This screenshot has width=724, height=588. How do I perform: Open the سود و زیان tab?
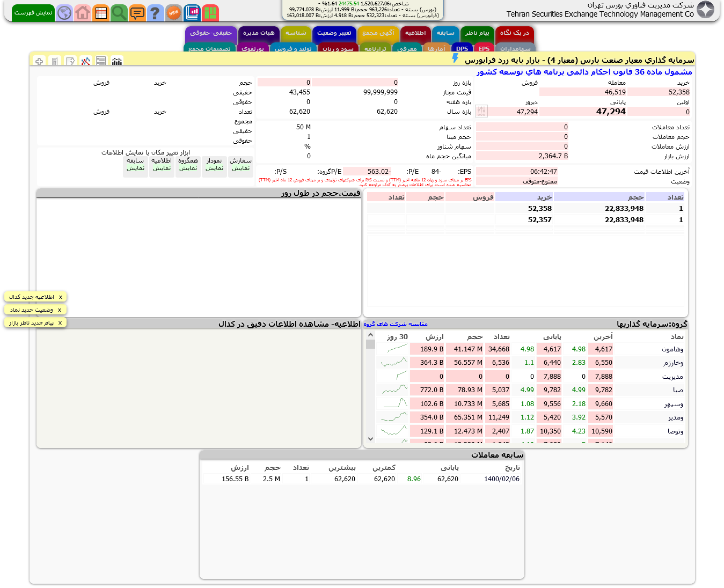coord(338,48)
